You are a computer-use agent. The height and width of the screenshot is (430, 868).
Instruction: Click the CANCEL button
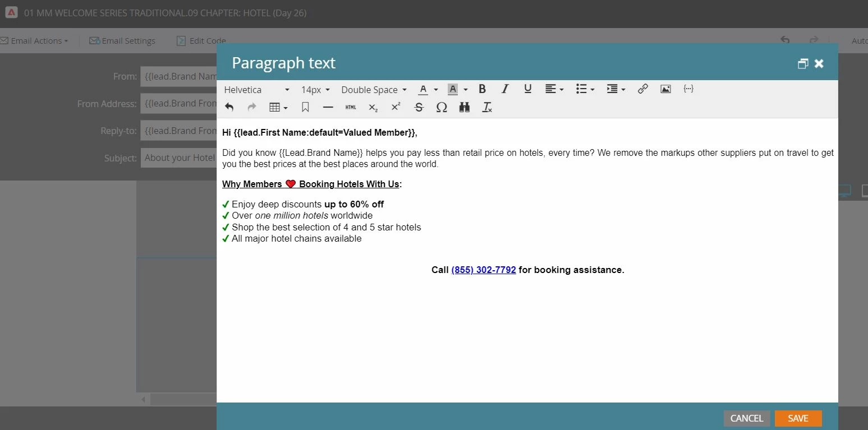[x=747, y=418]
